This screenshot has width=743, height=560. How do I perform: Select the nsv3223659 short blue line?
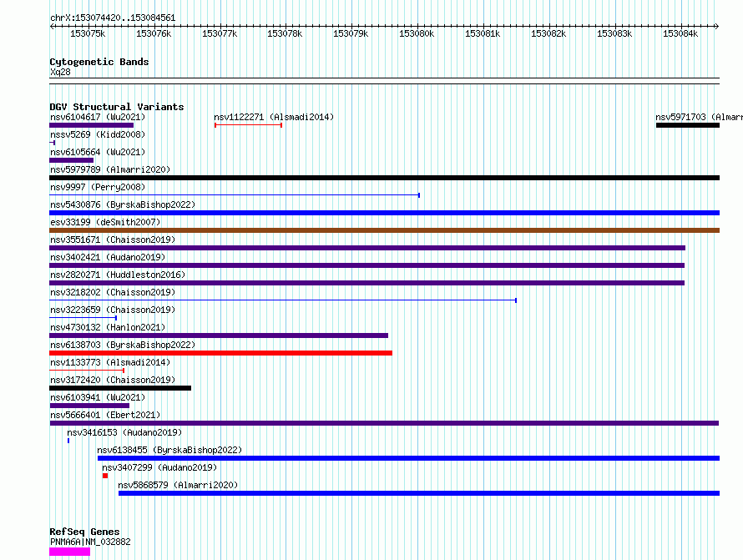tap(83, 318)
